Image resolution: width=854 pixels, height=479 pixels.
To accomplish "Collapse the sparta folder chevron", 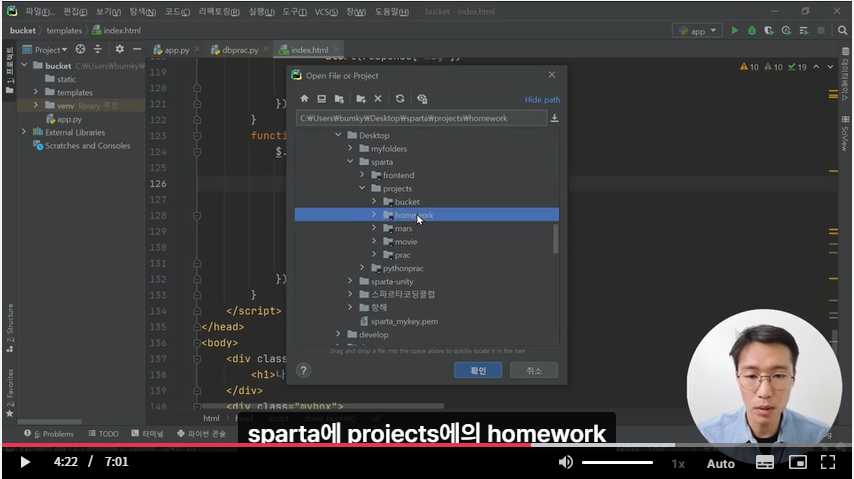I will point(350,161).
